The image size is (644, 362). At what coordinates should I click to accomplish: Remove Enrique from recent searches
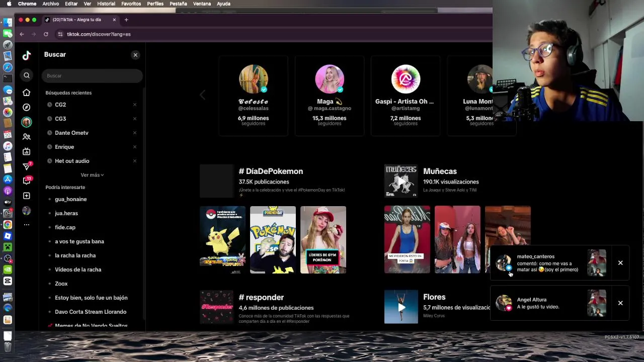135,147
